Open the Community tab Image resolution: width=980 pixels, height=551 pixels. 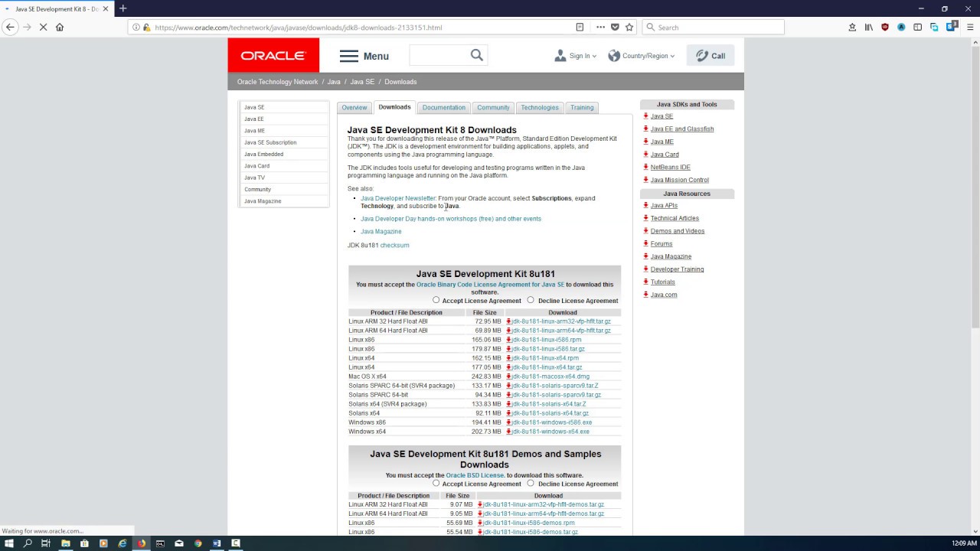pyautogui.click(x=493, y=107)
